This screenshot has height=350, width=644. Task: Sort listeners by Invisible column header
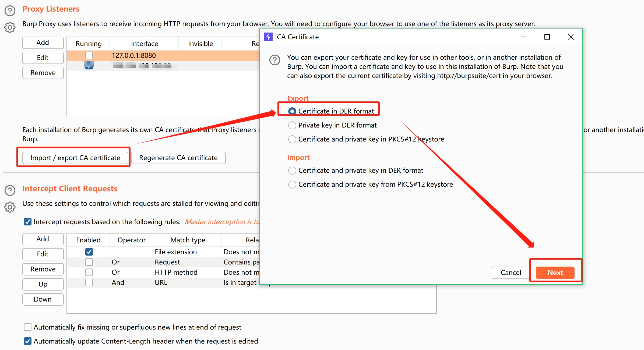[200, 44]
